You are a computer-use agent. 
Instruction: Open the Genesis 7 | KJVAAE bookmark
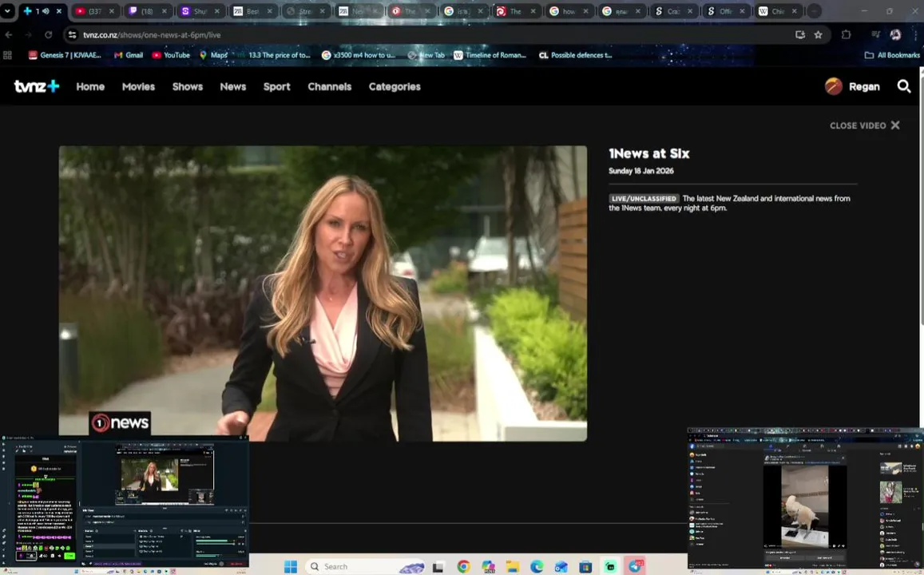[65, 55]
